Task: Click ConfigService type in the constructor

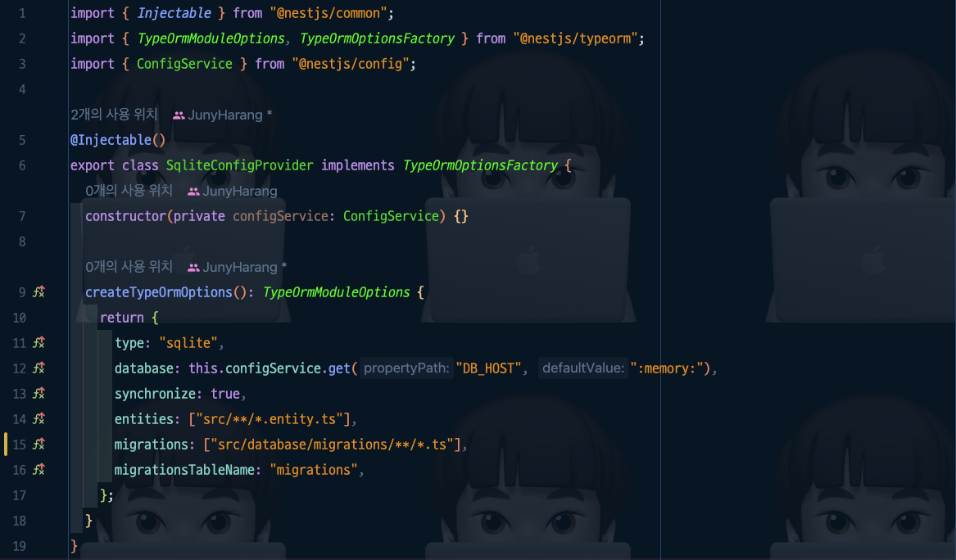Action: [391, 216]
